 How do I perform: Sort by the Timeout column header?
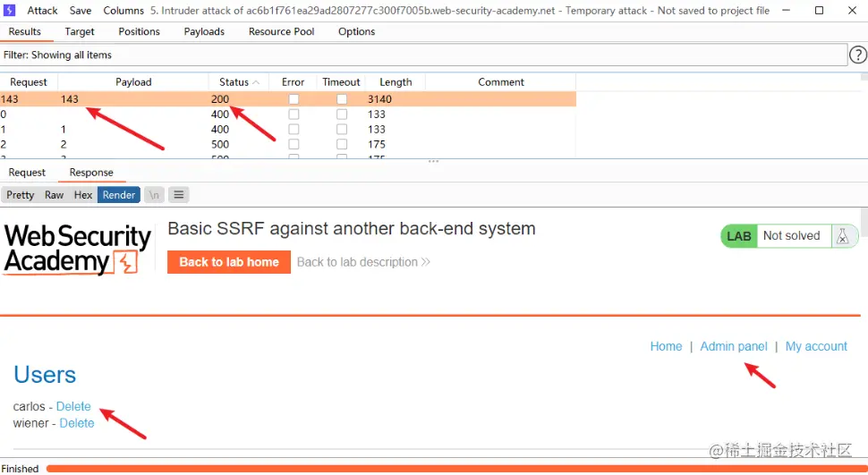(341, 82)
